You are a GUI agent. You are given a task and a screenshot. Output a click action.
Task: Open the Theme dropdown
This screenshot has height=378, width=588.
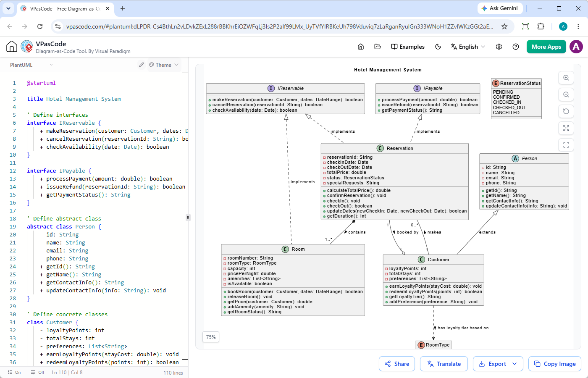164,65
